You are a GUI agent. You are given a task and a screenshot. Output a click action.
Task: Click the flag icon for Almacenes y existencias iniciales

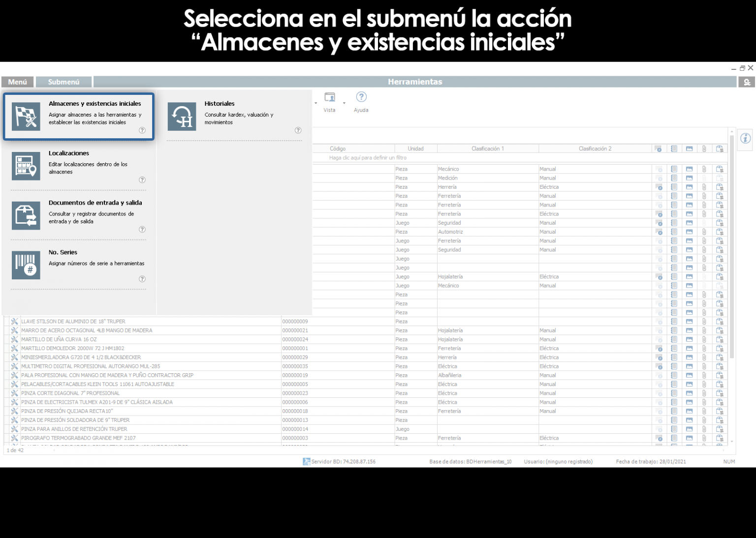point(26,117)
